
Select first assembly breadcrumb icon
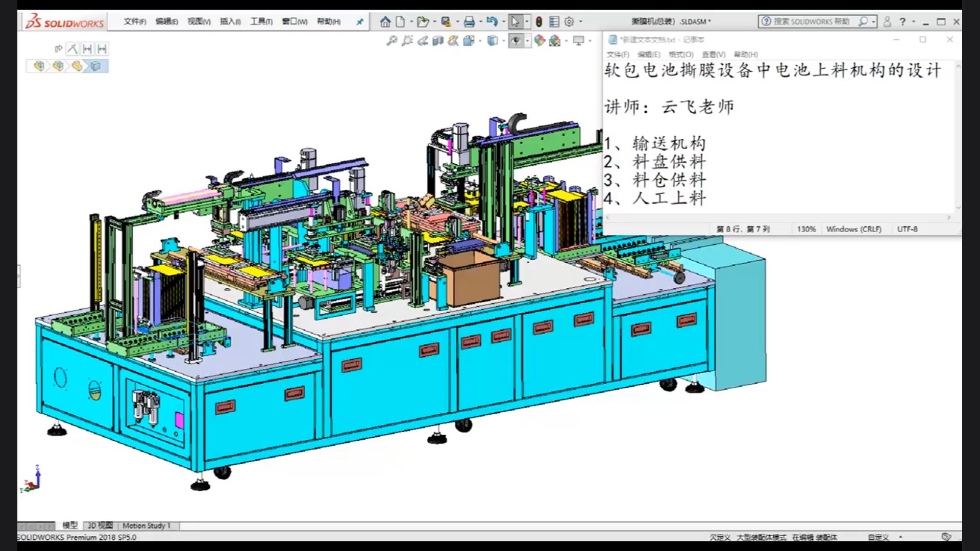click(x=39, y=66)
